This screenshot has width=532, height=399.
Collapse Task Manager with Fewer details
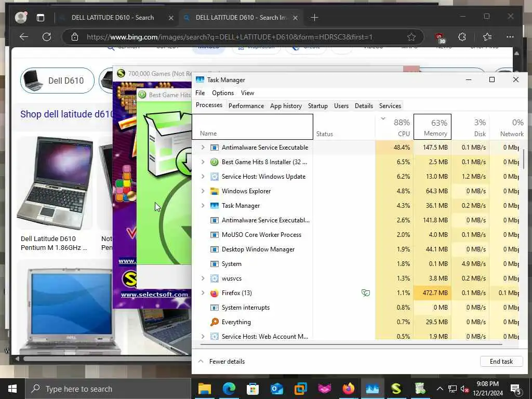click(x=221, y=362)
